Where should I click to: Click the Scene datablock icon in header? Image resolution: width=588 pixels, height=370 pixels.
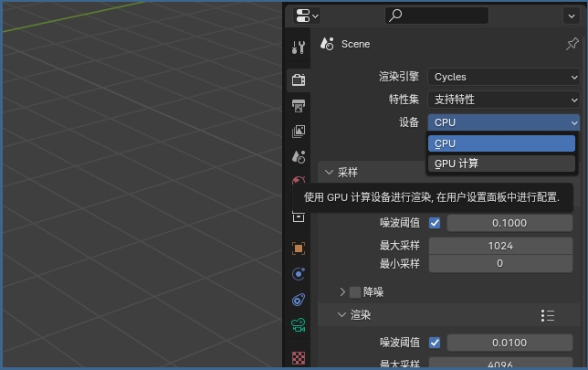tap(327, 44)
